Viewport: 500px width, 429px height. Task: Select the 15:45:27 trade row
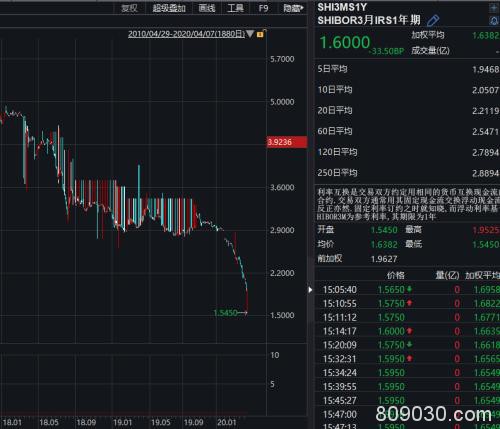(407, 400)
